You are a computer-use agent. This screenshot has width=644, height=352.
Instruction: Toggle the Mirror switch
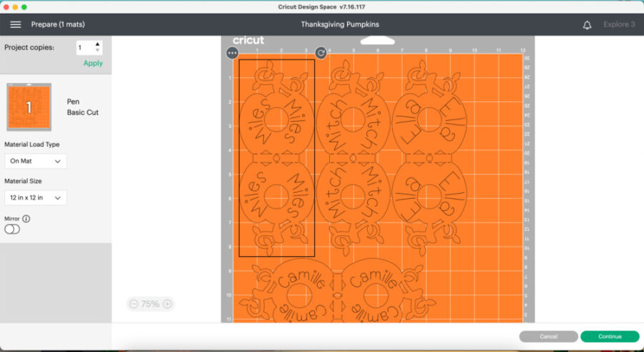[x=12, y=230]
